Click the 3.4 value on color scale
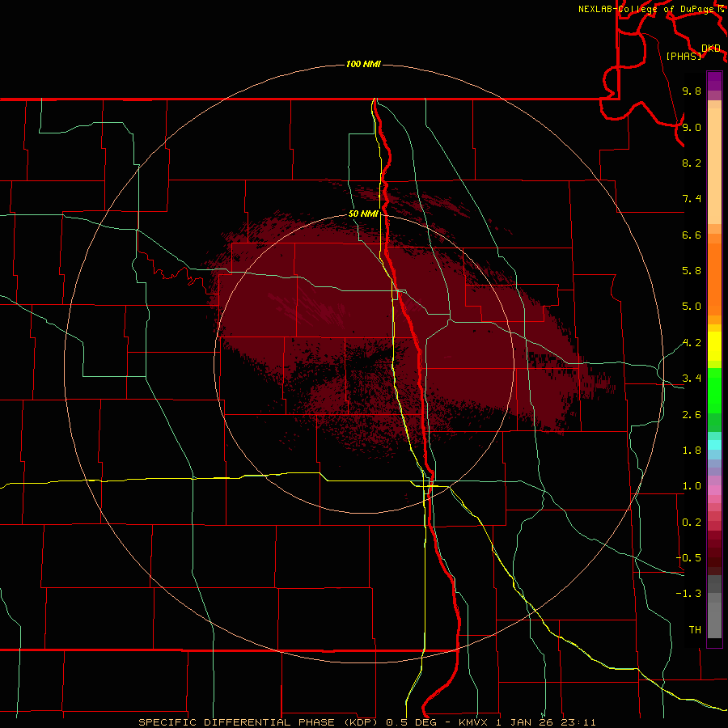This screenshot has height=728, width=728. pos(692,379)
